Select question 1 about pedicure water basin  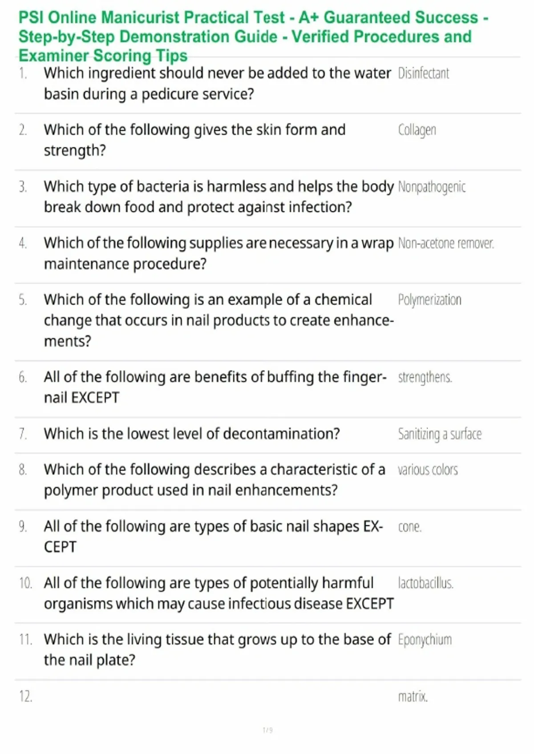click(x=217, y=84)
